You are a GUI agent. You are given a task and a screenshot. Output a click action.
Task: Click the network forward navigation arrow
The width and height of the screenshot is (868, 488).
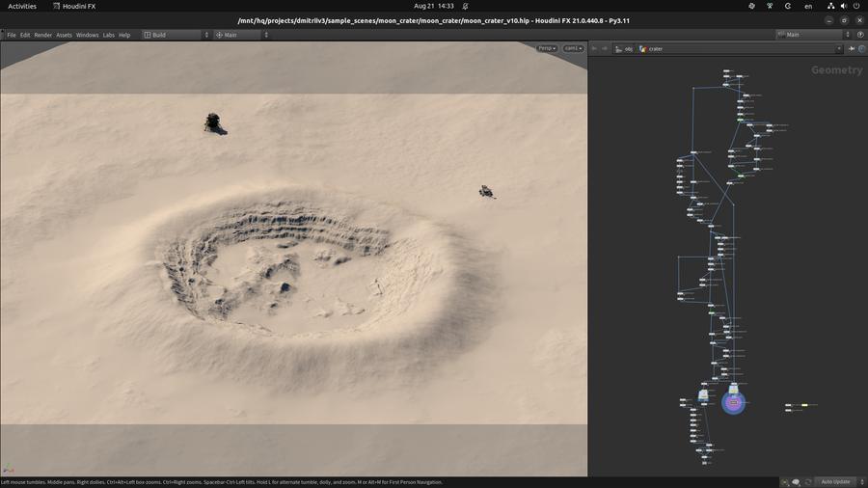point(605,48)
